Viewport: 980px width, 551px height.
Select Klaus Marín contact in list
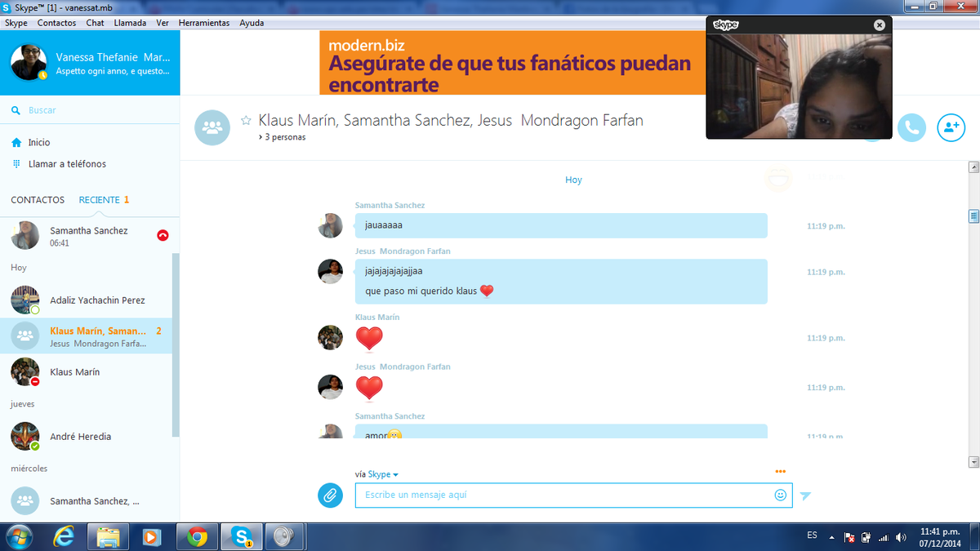tap(86, 372)
